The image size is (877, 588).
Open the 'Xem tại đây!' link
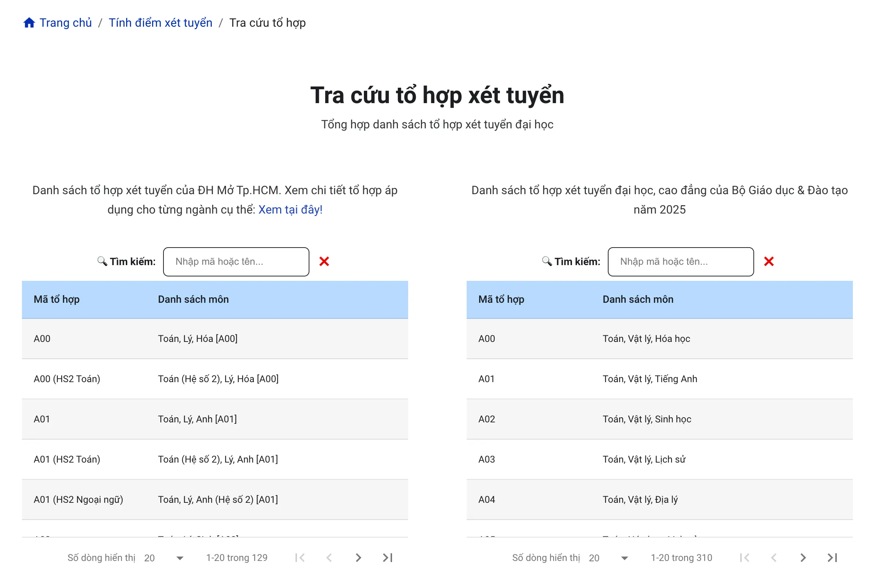tap(290, 209)
